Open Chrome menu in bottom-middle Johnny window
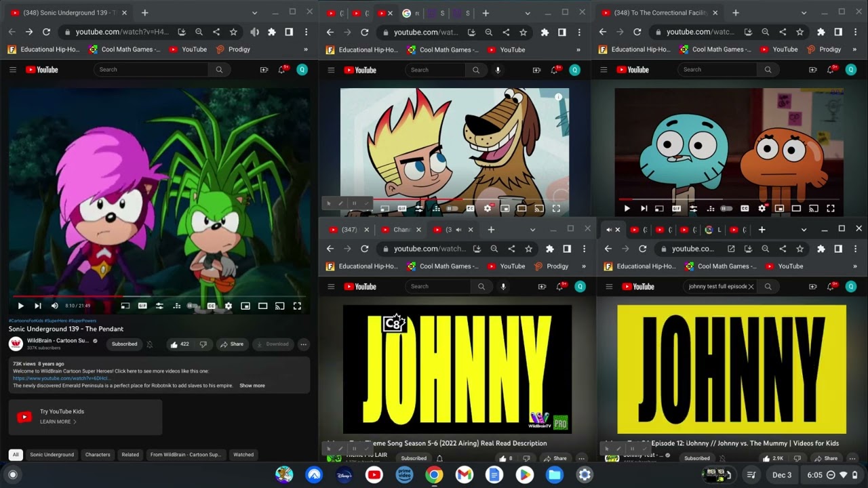868x488 pixels. (x=584, y=249)
